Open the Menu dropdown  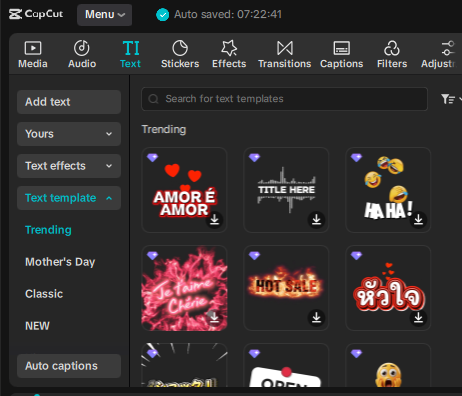pyautogui.click(x=104, y=15)
